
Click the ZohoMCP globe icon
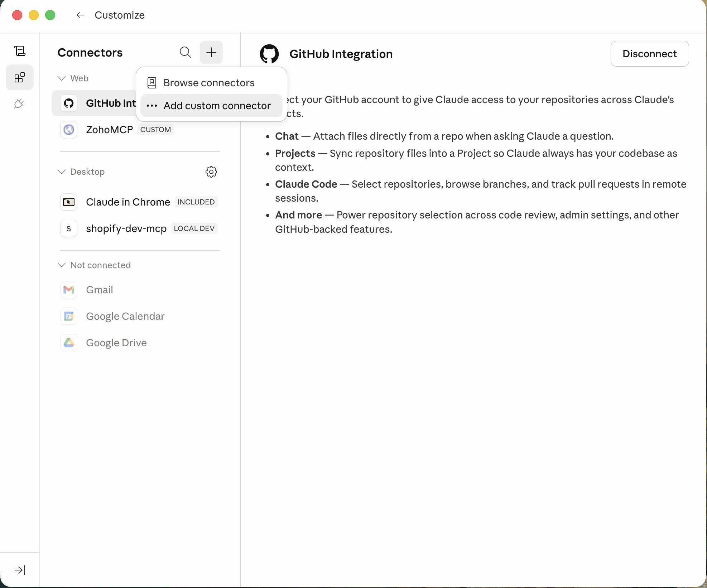click(x=69, y=130)
